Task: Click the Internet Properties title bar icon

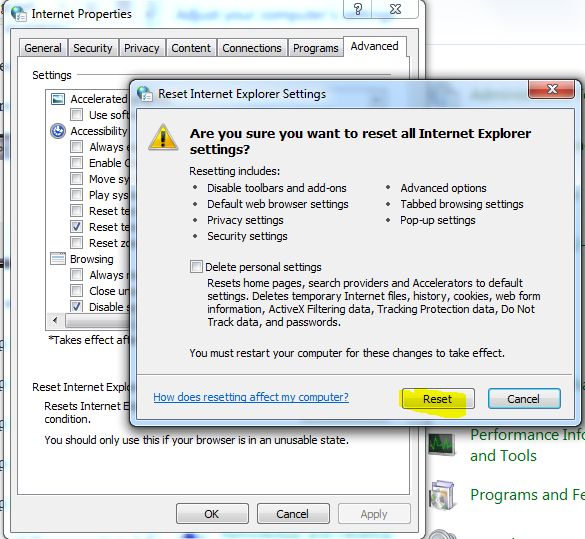Action: tap(19, 14)
